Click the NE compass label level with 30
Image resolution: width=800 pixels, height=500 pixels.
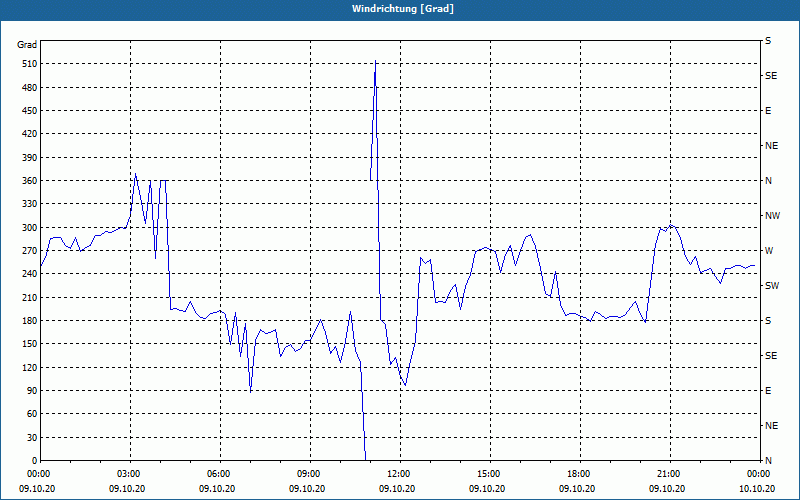point(772,426)
